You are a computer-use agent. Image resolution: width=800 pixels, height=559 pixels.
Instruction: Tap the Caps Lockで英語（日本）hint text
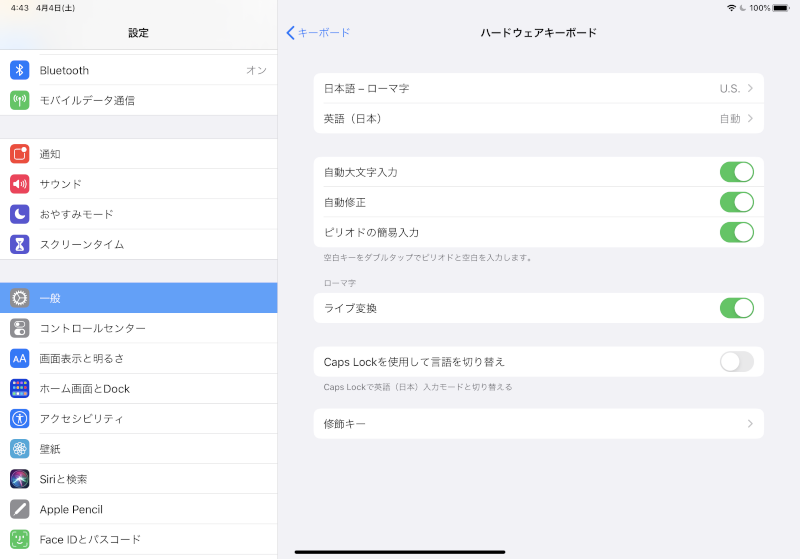[x=417, y=387]
